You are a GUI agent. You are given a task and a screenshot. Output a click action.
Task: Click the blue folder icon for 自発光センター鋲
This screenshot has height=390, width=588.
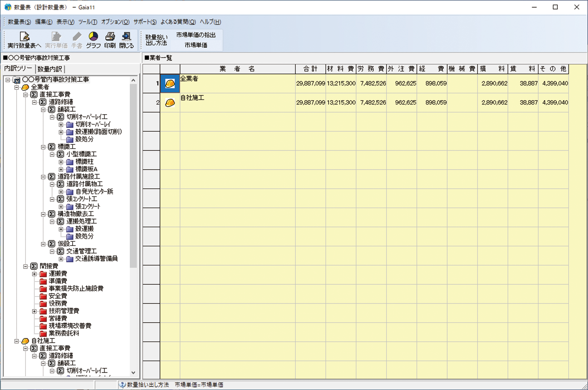[70, 192]
